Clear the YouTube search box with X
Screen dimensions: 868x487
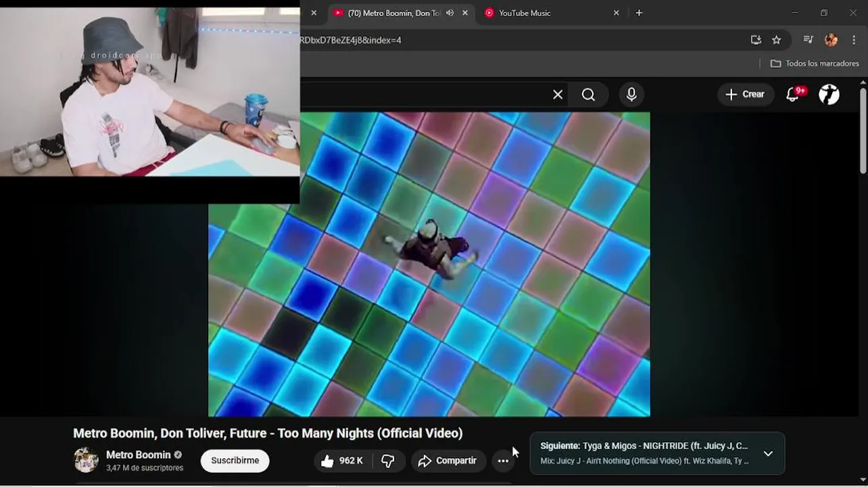(x=558, y=95)
